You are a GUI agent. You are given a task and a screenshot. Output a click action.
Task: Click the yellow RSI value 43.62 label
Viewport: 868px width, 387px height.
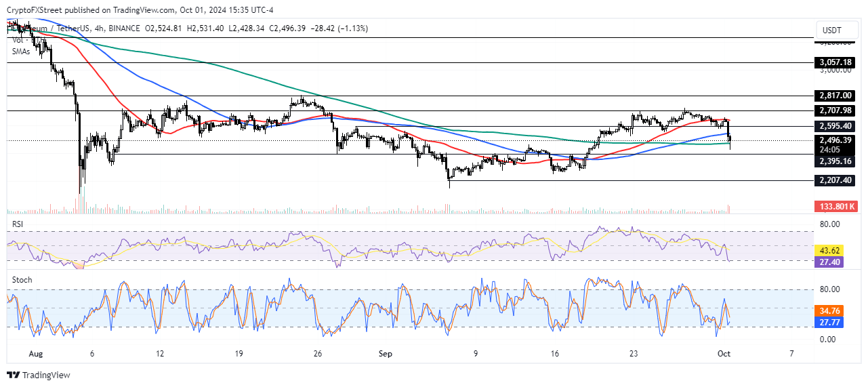(831, 250)
